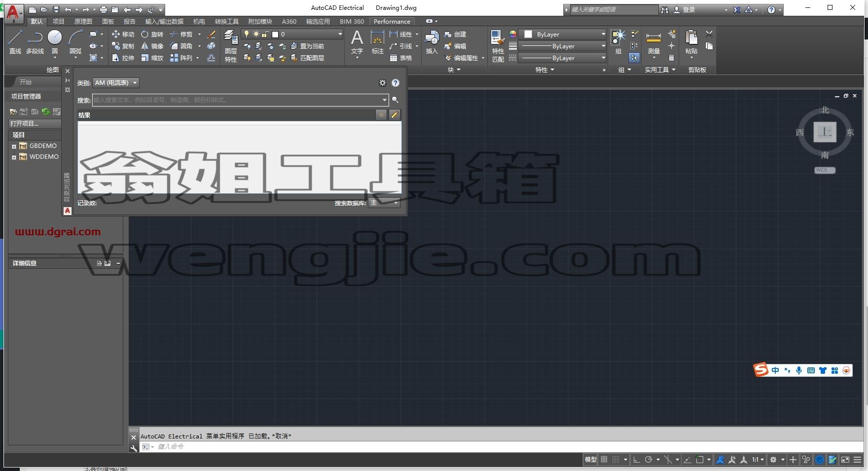Expand the GBDEMO project tree node
The image size is (868, 471).
pos(14,146)
